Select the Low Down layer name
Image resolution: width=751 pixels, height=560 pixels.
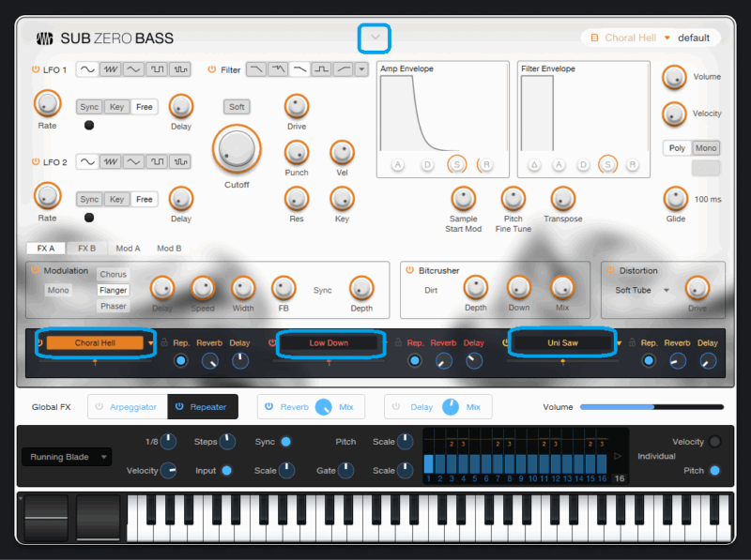(329, 342)
